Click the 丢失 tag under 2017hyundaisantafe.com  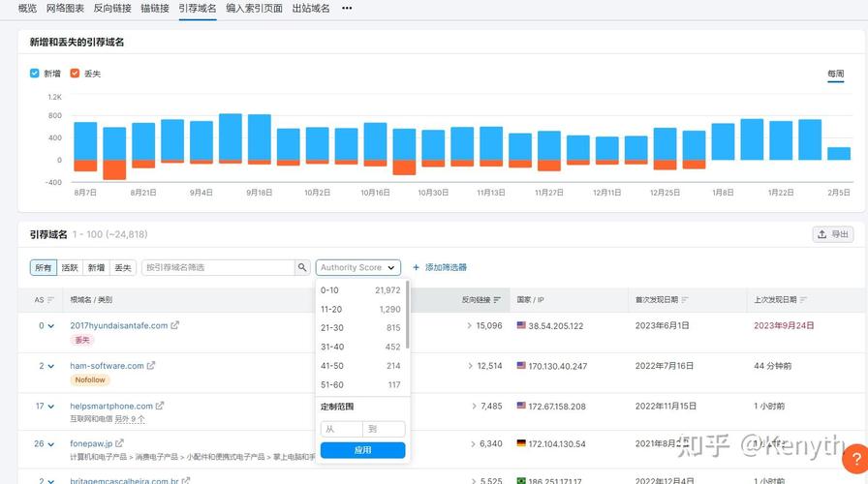tap(82, 340)
